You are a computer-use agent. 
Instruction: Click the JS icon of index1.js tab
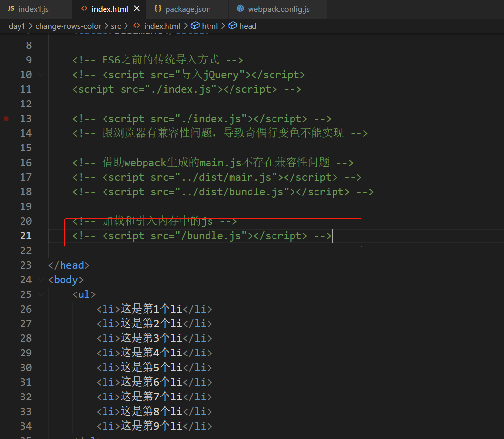click(11, 9)
